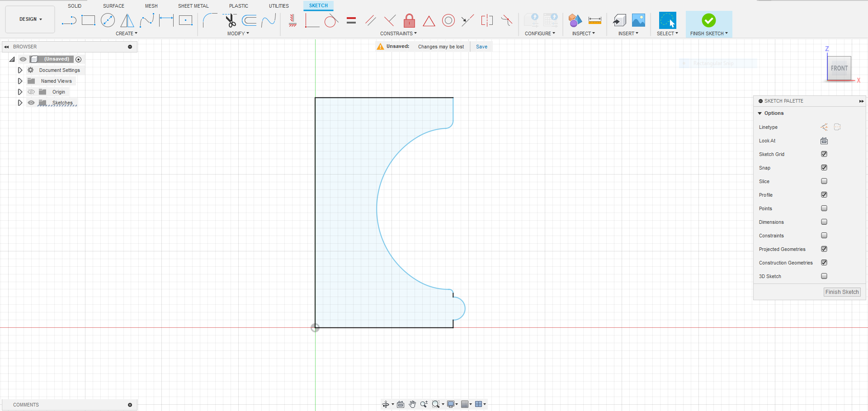Switch to the SOLID tab
The height and width of the screenshot is (411, 868).
pos(75,6)
